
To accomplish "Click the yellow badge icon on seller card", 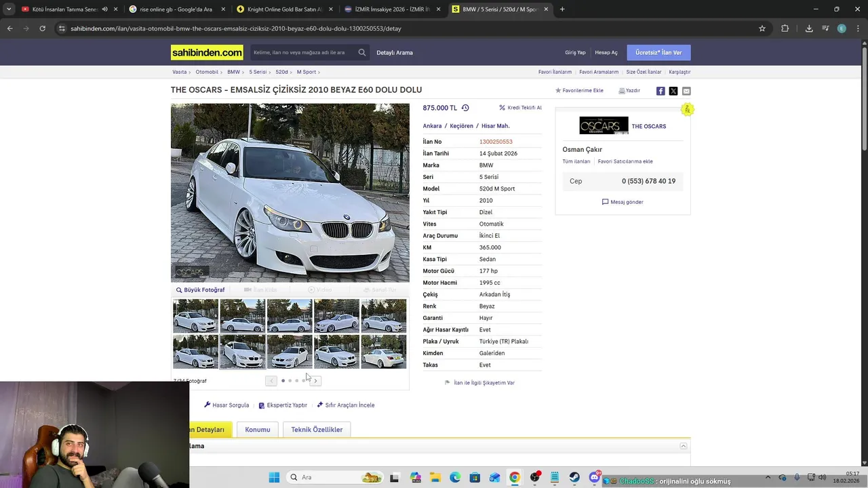I will [687, 109].
